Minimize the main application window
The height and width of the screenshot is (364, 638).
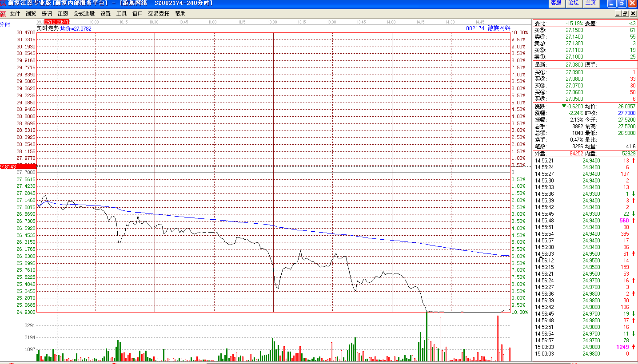coord(611,3)
